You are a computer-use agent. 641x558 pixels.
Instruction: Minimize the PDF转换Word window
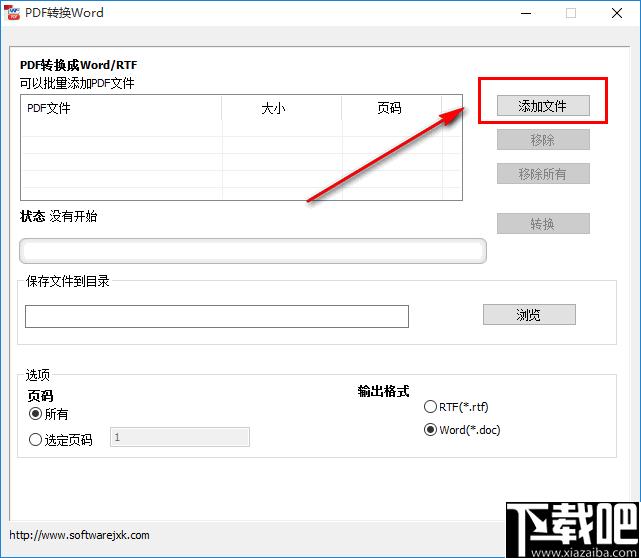pyautogui.click(x=526, y=13)
